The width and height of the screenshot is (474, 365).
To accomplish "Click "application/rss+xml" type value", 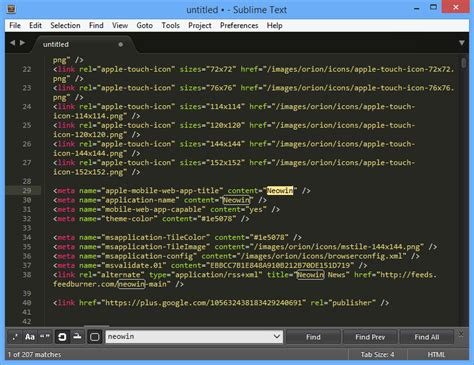I will 217,275.
